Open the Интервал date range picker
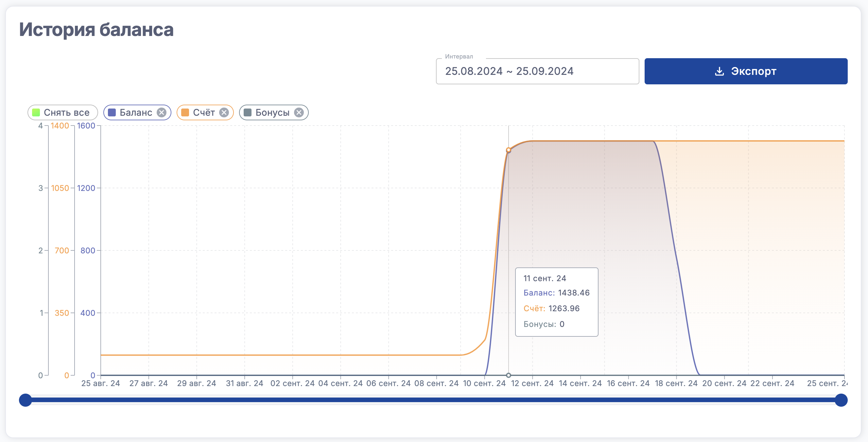 click(x=537, y=71)
